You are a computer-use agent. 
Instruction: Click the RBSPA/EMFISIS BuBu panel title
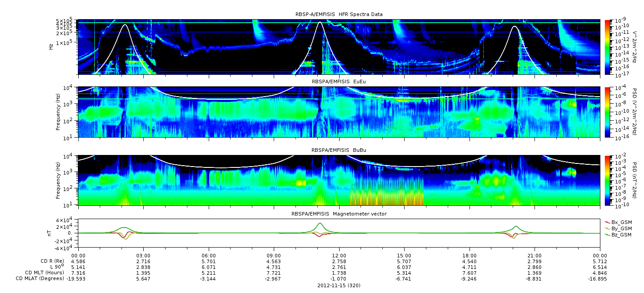point(339,150)
